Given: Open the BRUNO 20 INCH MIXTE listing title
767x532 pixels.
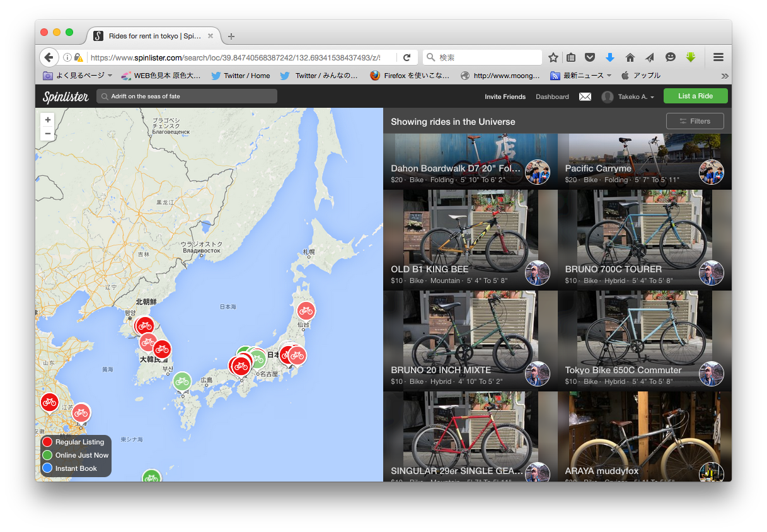Looking at the screenshot, I should pyautogui.click(x=441, y=370).
